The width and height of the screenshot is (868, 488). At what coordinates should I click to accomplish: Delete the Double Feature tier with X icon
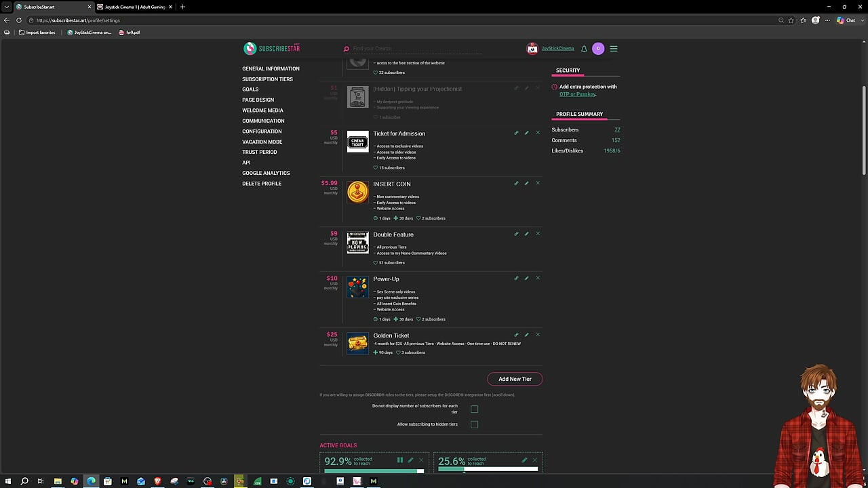click(x=538, y=234)
